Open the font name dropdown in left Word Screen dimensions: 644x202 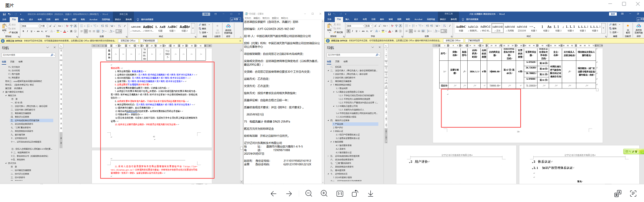point(38,26)
